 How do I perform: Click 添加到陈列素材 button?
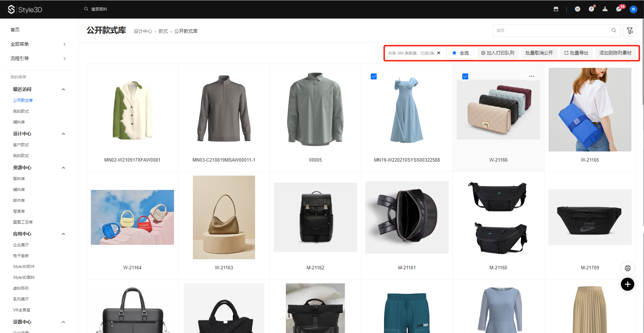(x=615, y=53)
